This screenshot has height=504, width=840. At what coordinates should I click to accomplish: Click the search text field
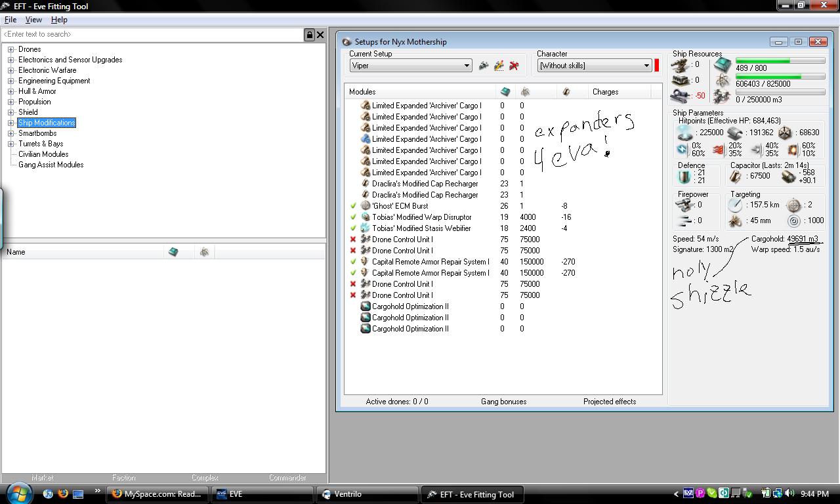(x=152, y=35)
